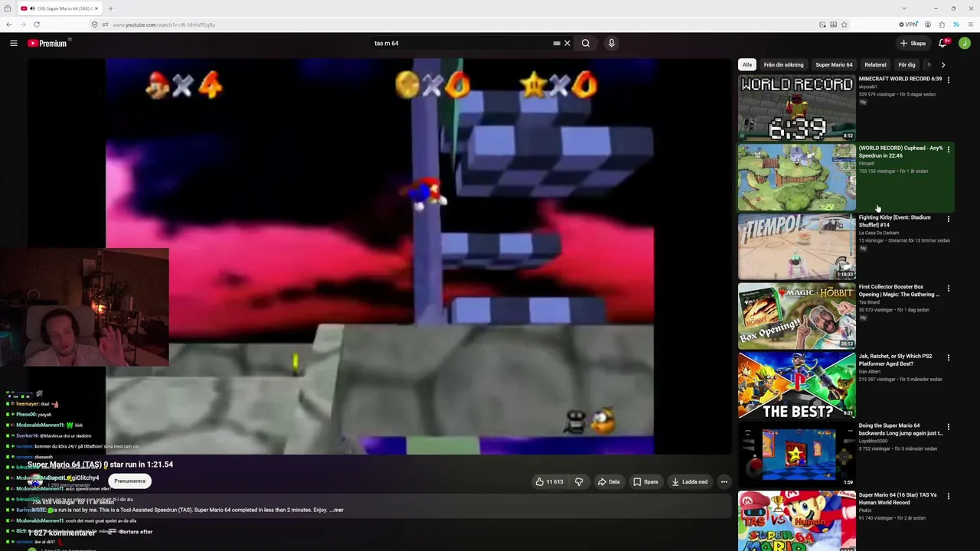Open options menu for Cuphead speedrun video
This screenshot has width=980, height=551.
pos(949,149)
